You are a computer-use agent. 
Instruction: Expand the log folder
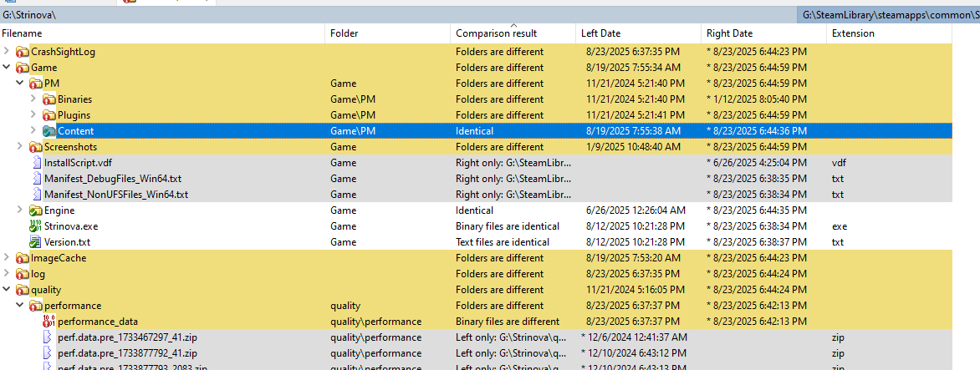point(7,273)
